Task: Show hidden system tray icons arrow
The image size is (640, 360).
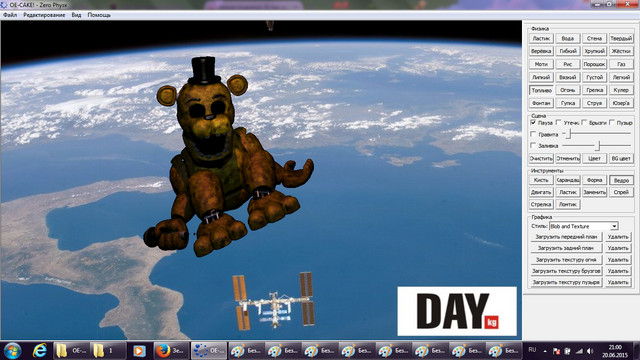Action: pyautogui.click(x=545, y=351)
